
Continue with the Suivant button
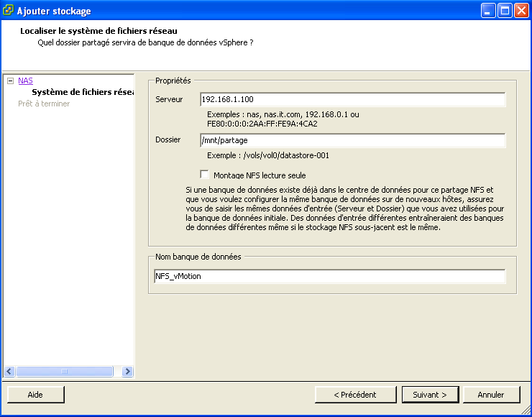click(x=430, y=395)
